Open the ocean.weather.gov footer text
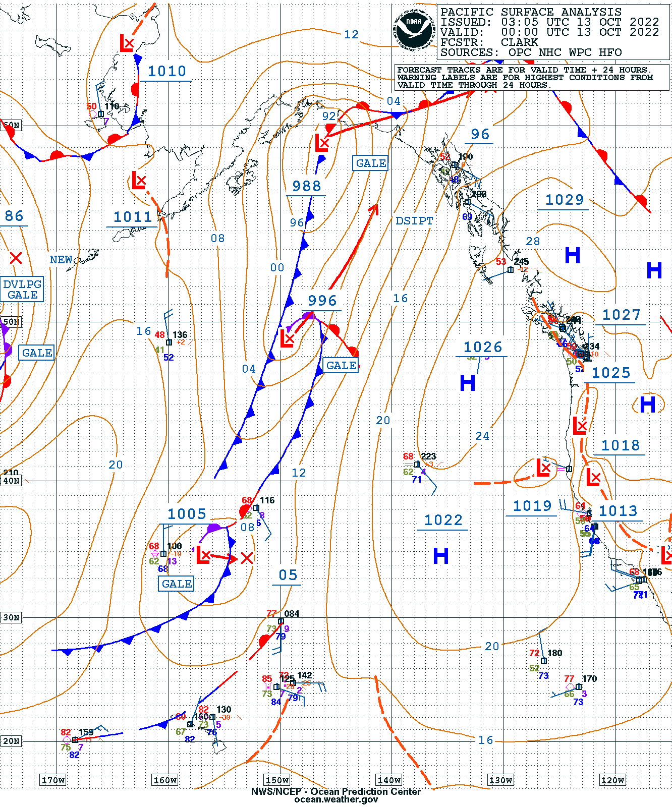The width and height of the screenshot is (672, 807). pyautogui.click(x=336, y=800)
